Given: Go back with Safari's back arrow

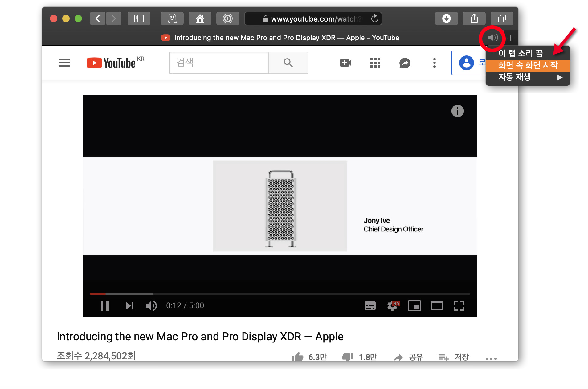Looking at the screenshot, I should point(98,19).
